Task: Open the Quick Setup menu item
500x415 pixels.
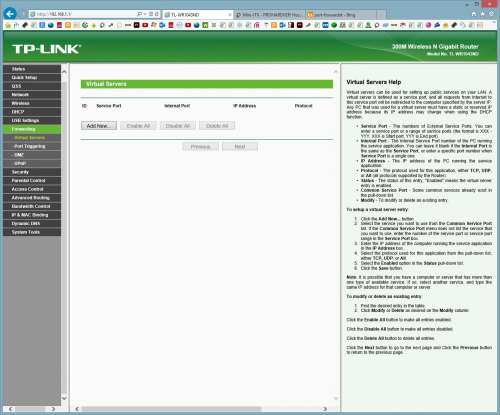Action: tap(32, 78)
